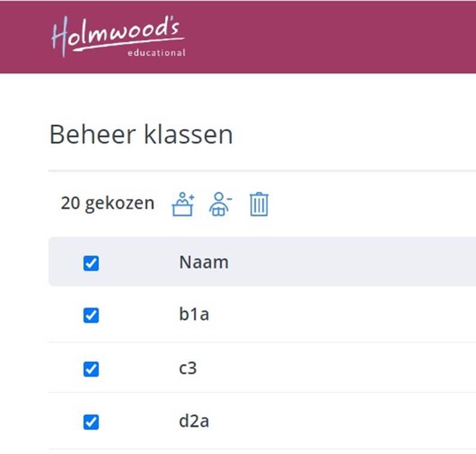
Task: Click the grey table header row background
Action: [347, 262]
